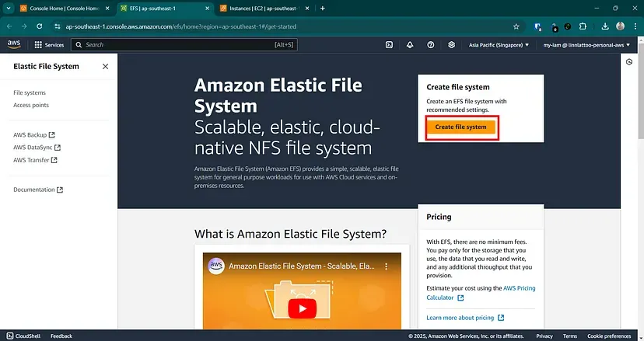Click the external link icon beside AWS Backup
644x341 pixels.
click(x=52, y=134)
